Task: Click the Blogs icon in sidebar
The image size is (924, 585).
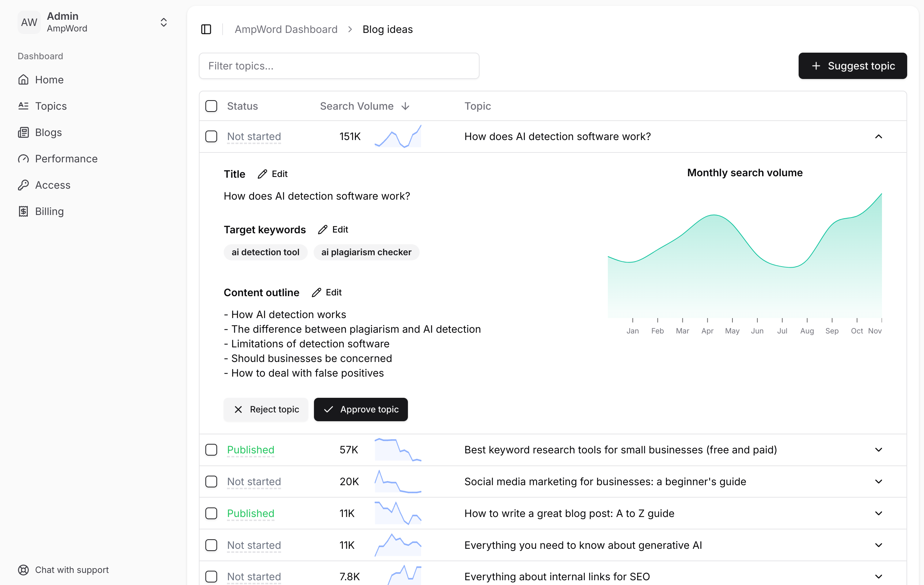Action: point(23,132)
